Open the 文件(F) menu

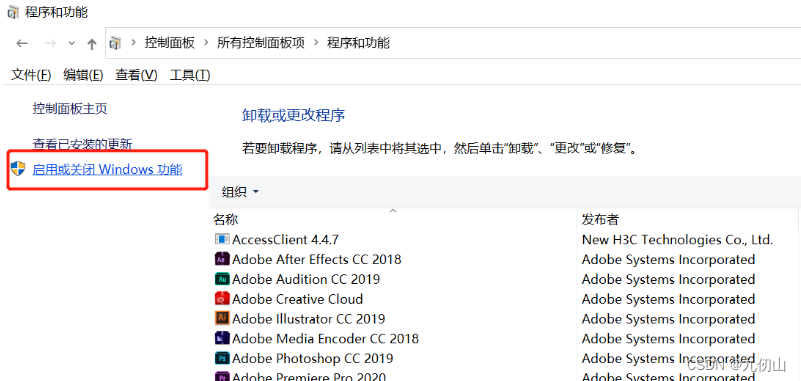coord(31,75)
